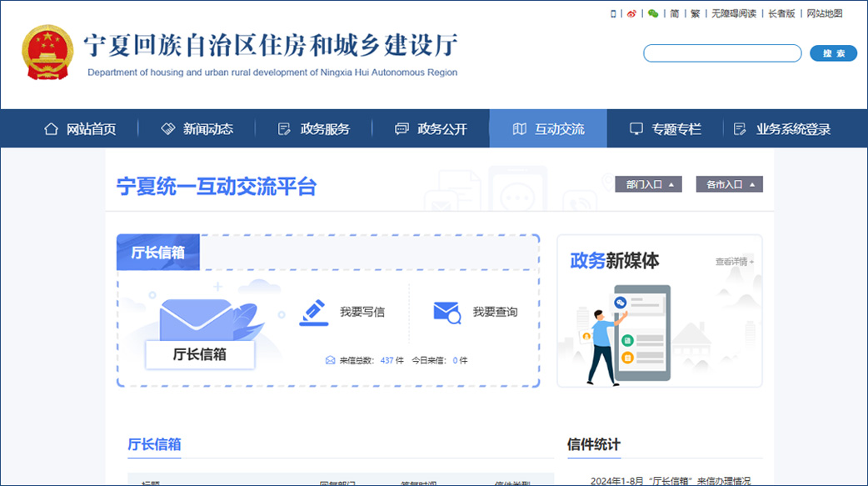
Task: Select the underlined 厅长信箱 list section tab
Action: 154,444
